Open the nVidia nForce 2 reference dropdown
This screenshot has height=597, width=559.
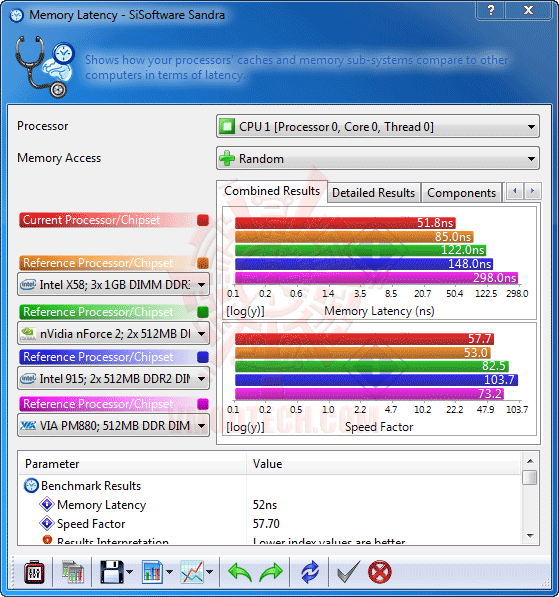[x=113, y=334]
